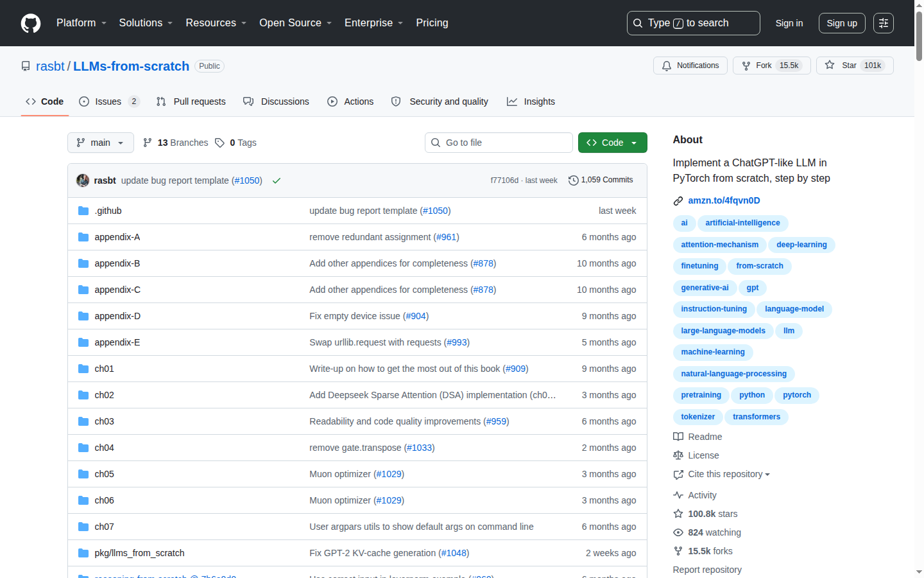The image size is (924, 578).
Task: Click the branch icon beside 13 Branches
Action: click(x=148, y=143)
